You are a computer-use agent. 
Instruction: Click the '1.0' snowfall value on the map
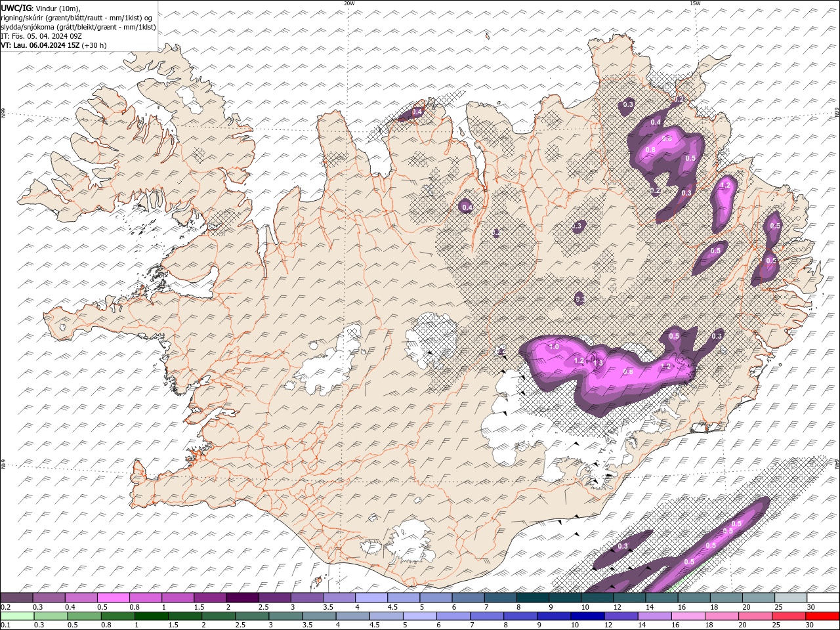coord(553,346)
